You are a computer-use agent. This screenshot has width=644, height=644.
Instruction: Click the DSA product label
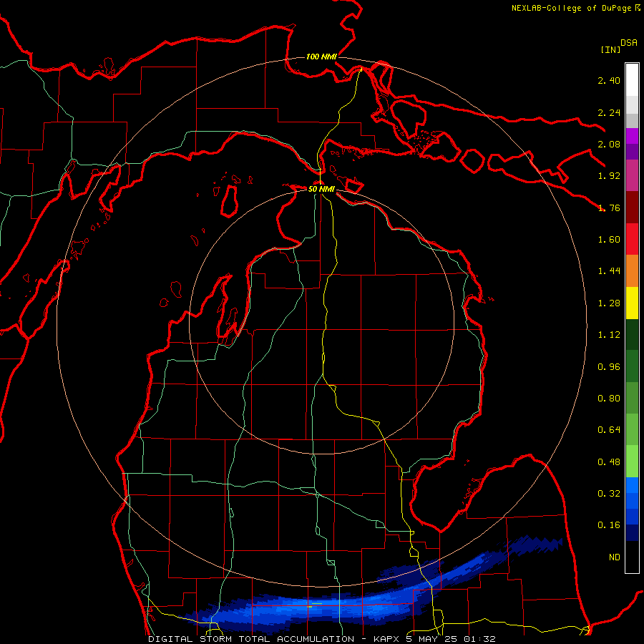pos(629,43)
